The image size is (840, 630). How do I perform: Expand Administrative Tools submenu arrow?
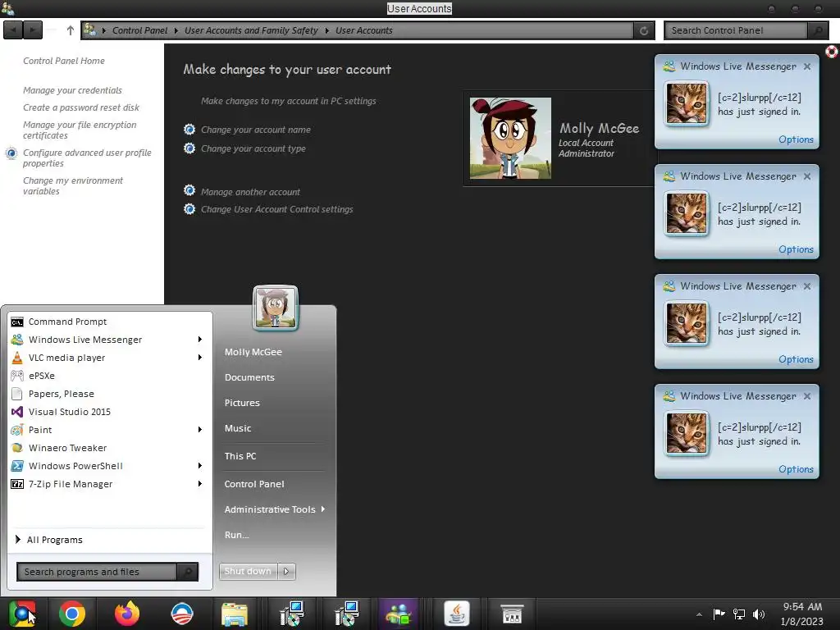click(x=323, y=509)
